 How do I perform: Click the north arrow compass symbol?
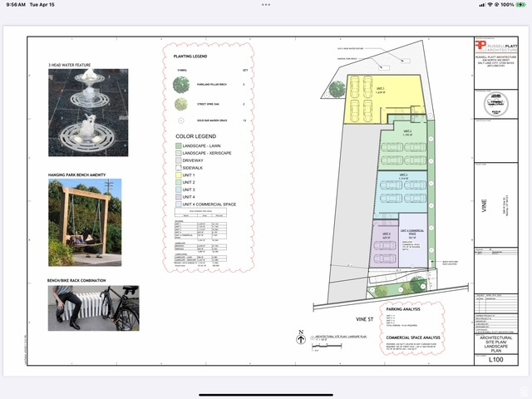tap(301, 338)
